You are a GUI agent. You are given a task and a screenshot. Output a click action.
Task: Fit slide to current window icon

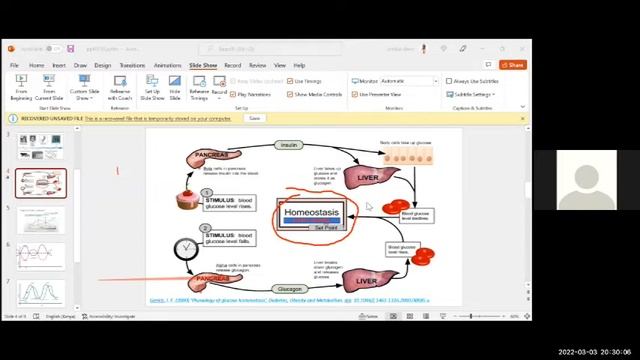point(527,316)
